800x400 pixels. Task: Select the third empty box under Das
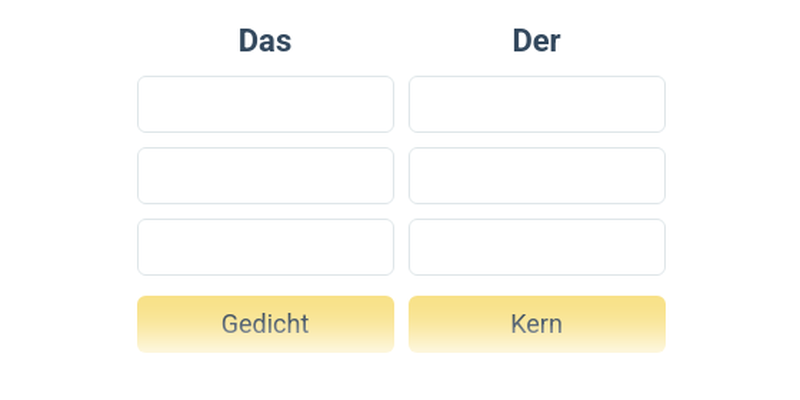tap(265, 247)
